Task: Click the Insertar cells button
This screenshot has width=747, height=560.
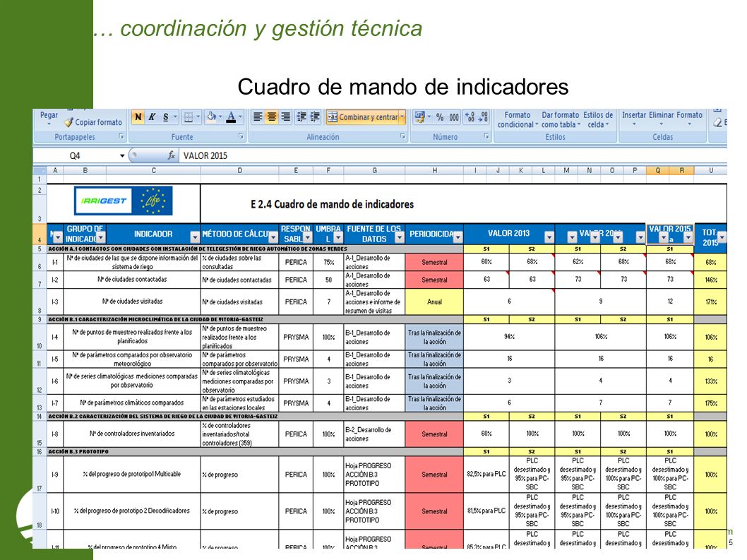Action: [x=633, y=119]
